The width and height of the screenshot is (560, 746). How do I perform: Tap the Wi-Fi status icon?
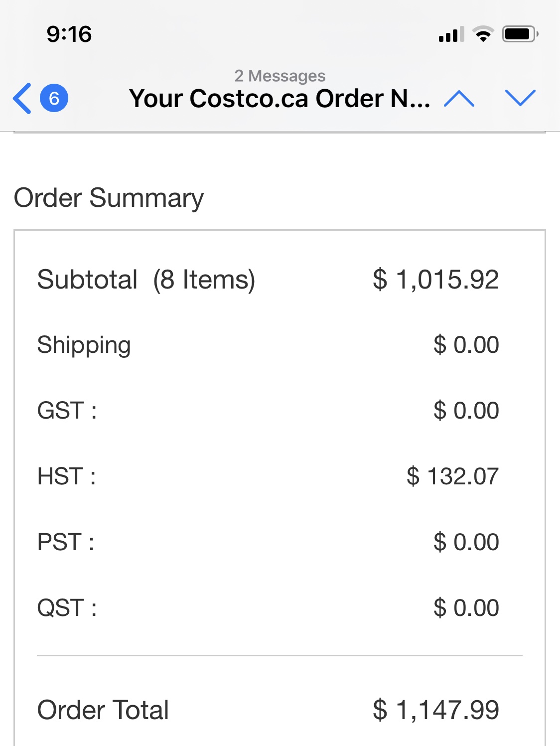483,34
